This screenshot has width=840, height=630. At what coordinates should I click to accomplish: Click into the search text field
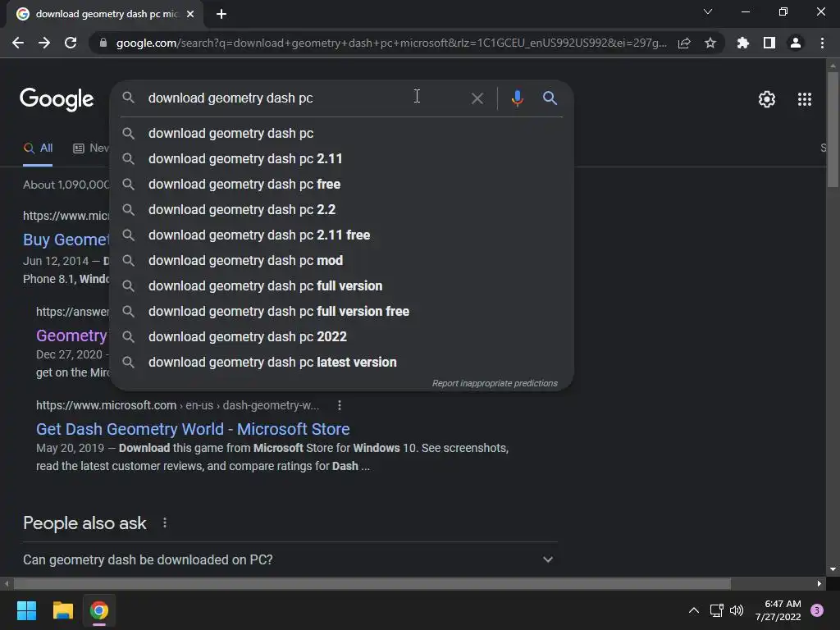(305, 98)
